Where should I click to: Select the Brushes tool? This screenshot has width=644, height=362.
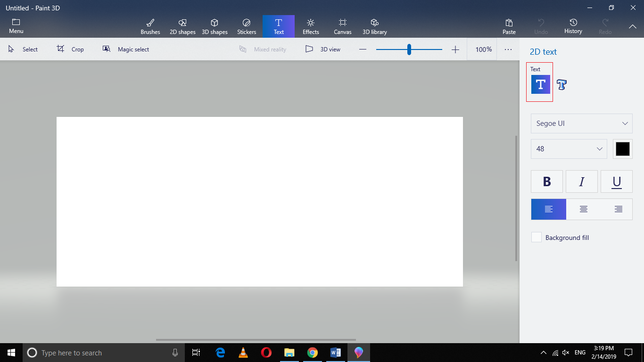pyautogui.click(x=150, y=26)
